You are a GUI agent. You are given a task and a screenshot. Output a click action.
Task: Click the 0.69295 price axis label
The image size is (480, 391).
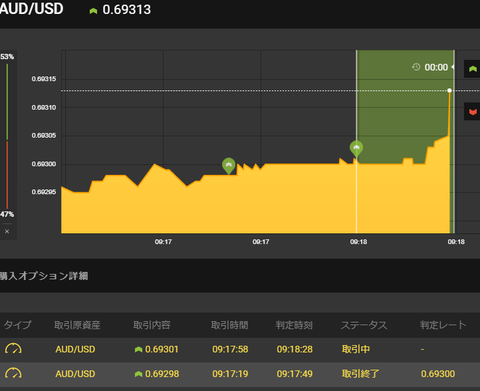[44, 192]
